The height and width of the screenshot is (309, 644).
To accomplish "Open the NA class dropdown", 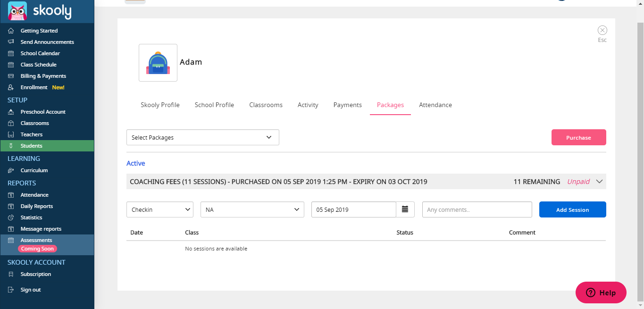I will coord(252,209).
